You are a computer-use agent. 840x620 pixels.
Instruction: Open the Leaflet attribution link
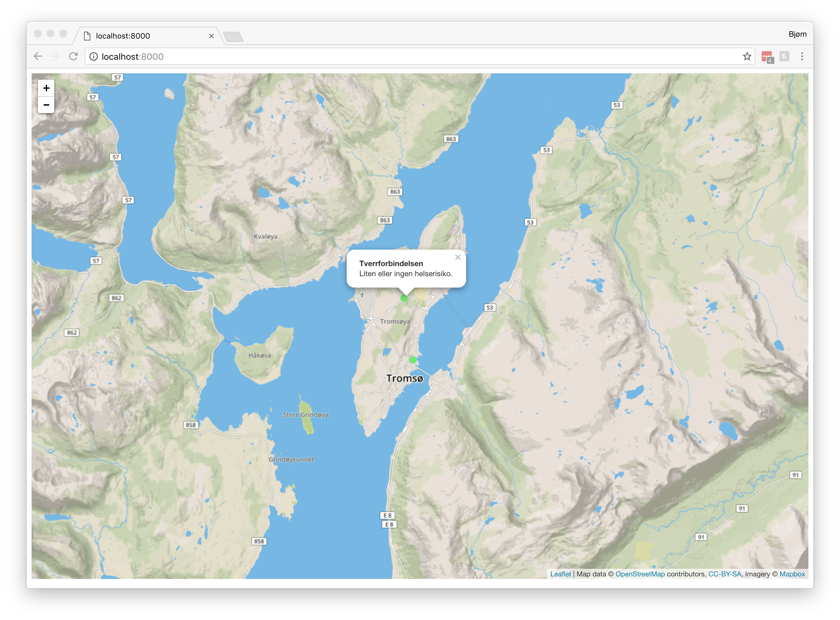coord(560,574)
